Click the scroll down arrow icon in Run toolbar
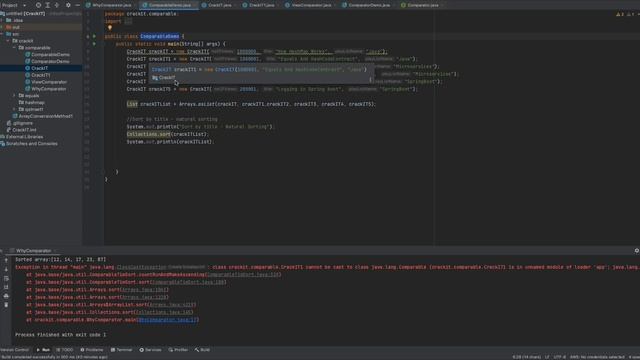Screen dimensions: 640x360 pyautogui.click(x=6, y=269)
